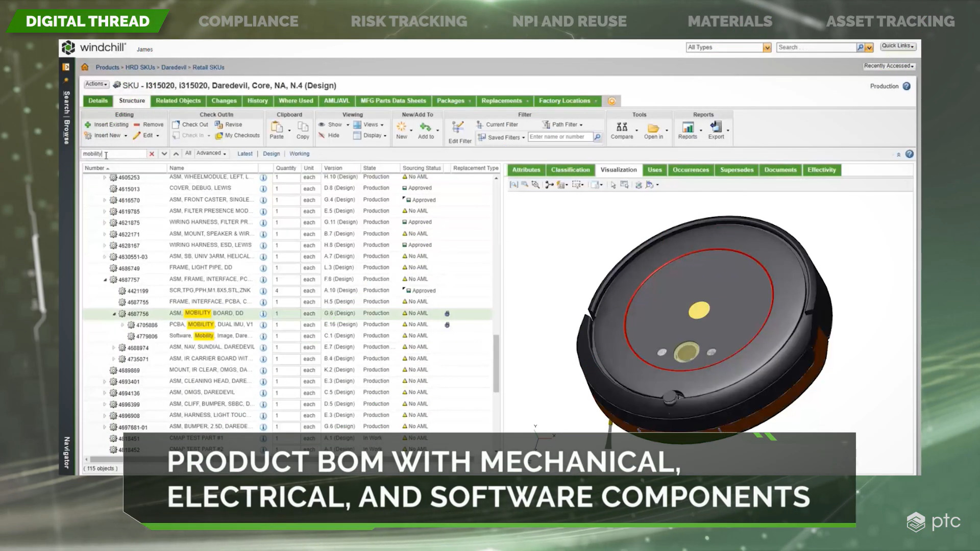
Task: Open the Advanced search dropdown
Action: point(211,153)
